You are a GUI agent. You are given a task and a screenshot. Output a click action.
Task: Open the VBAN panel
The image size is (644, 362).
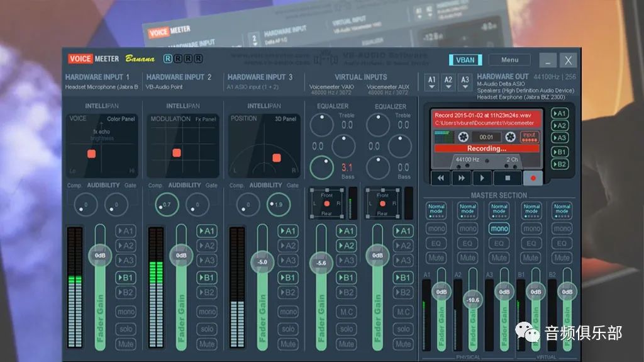coord(465,60)
